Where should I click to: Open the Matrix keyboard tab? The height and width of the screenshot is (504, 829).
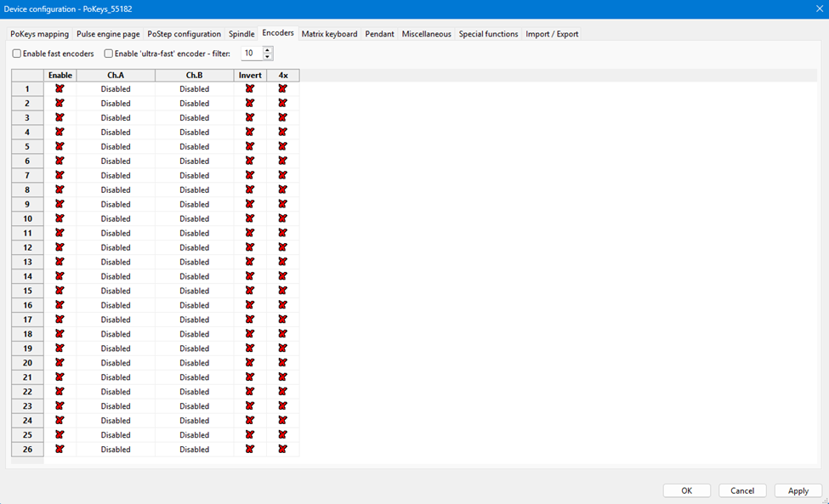(x=329, y=34)
